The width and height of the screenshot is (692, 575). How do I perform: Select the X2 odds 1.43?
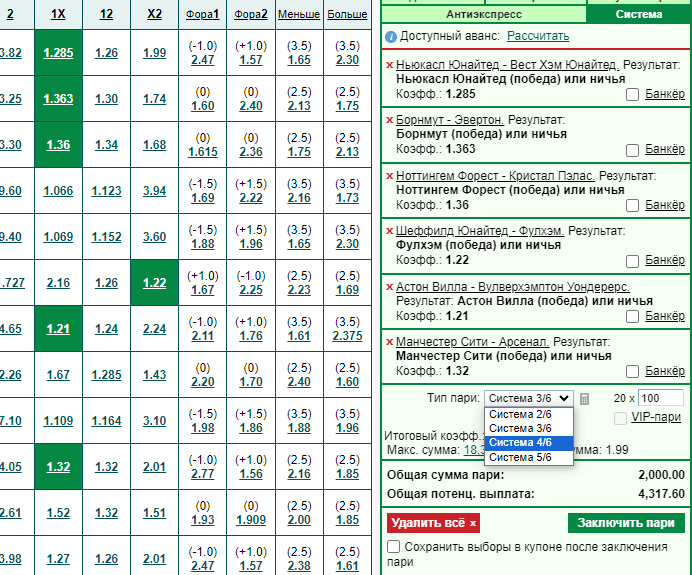(x=154, y=375)
